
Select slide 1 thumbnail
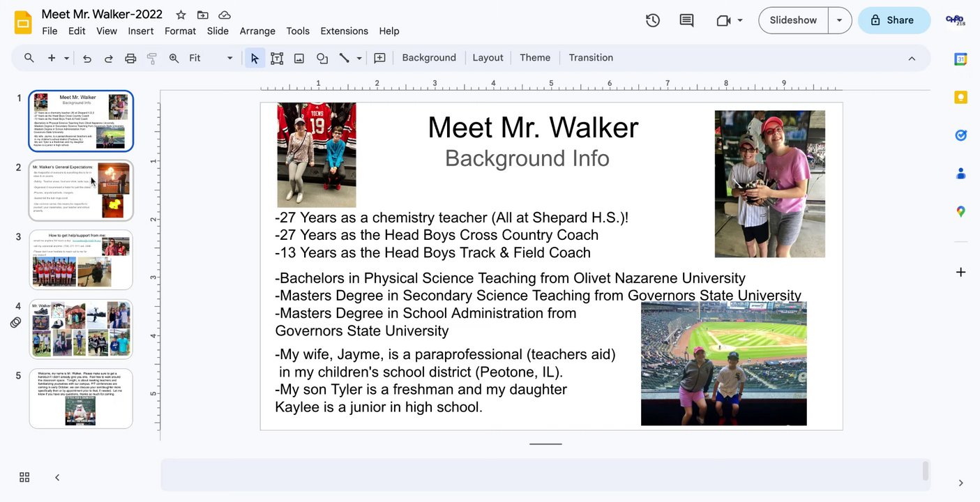(81, 121)
